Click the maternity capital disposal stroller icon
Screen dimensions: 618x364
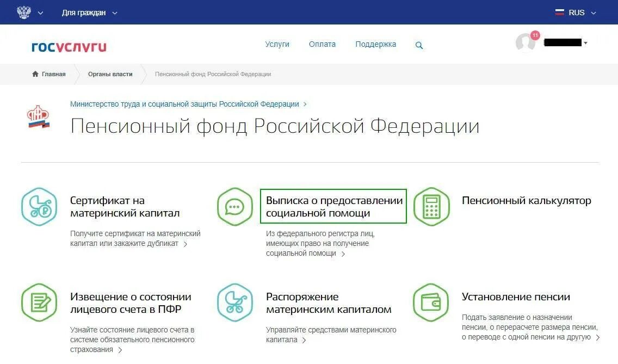point(235,303)
